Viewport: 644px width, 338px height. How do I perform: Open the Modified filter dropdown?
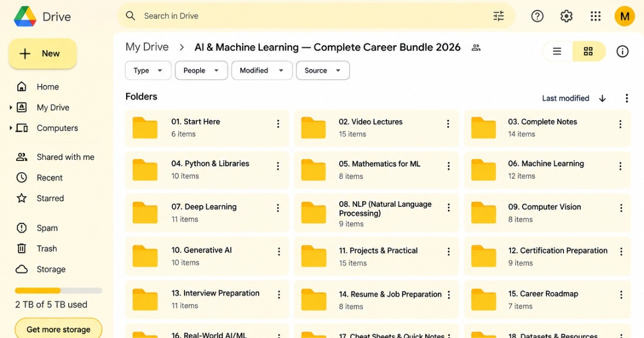click(262, 70)
